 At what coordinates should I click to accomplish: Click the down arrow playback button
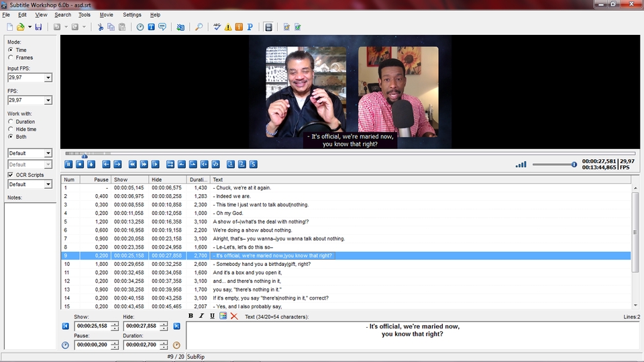point(91,164)
